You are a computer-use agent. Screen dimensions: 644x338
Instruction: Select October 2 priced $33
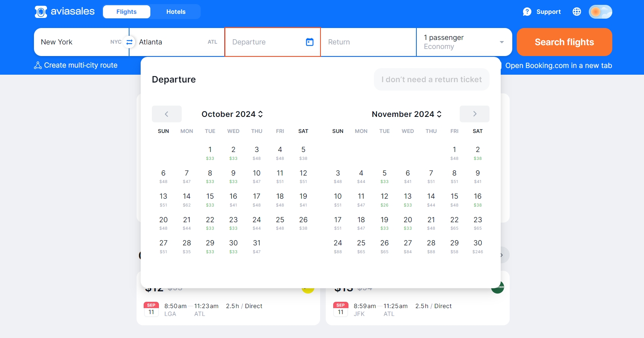[234, 153]
